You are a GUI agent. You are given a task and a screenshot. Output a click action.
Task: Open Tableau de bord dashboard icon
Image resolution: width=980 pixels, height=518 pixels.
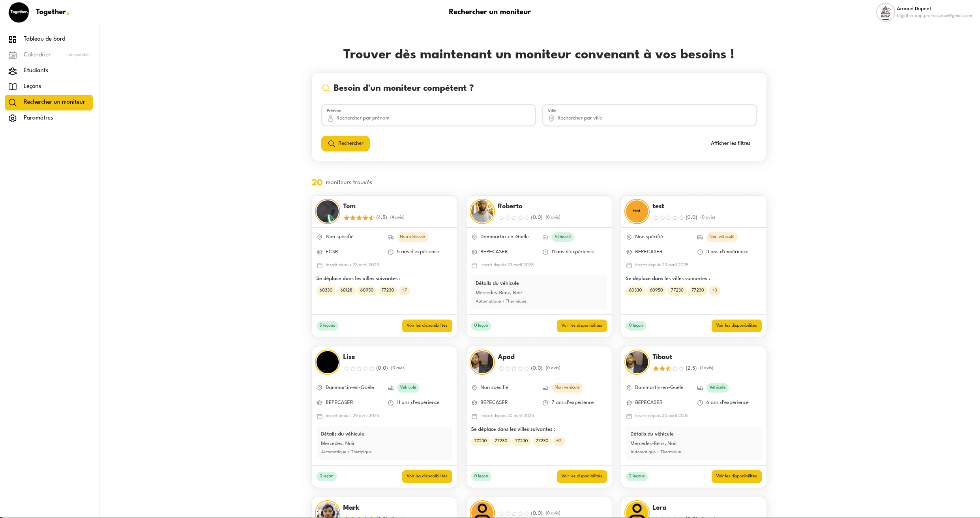(x=13, y=39)
